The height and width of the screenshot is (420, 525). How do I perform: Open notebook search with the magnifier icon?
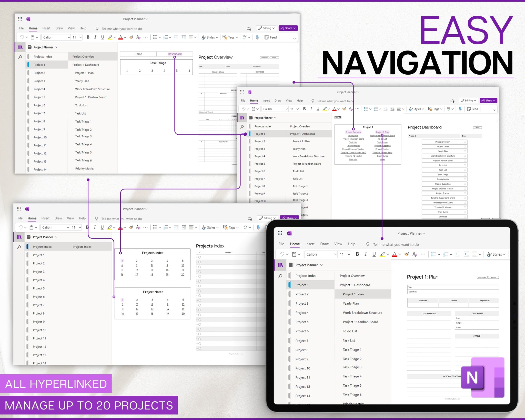20,57
